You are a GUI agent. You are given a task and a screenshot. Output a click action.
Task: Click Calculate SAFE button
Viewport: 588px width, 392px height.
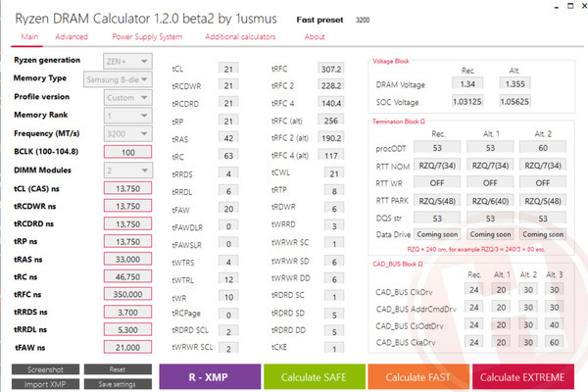(315, 376)
